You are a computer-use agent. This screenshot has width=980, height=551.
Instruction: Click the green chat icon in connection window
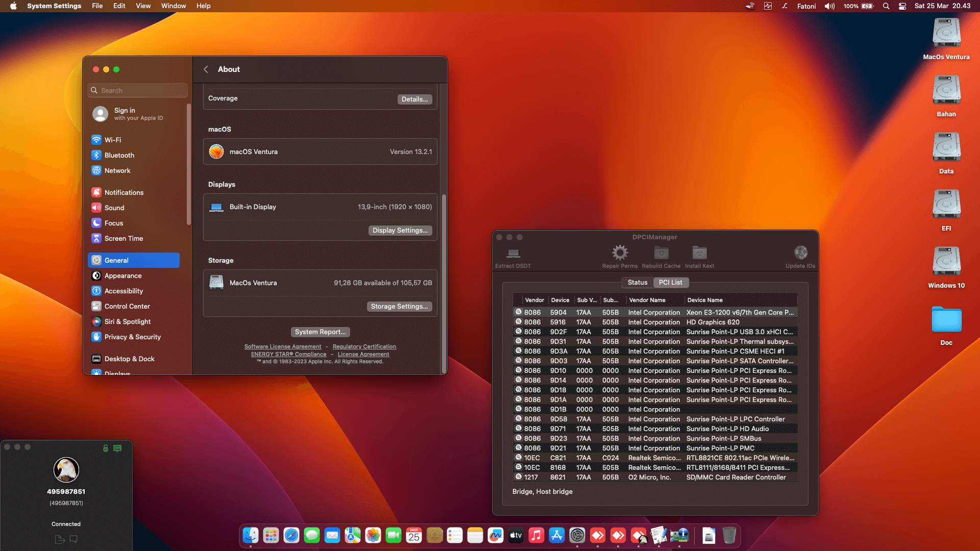pos(117,448)
